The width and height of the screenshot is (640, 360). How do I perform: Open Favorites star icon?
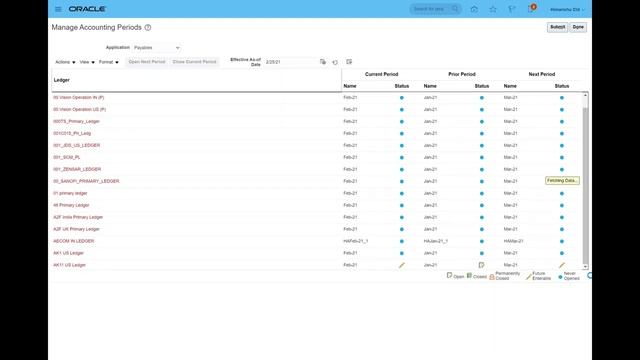pos(493,9)
